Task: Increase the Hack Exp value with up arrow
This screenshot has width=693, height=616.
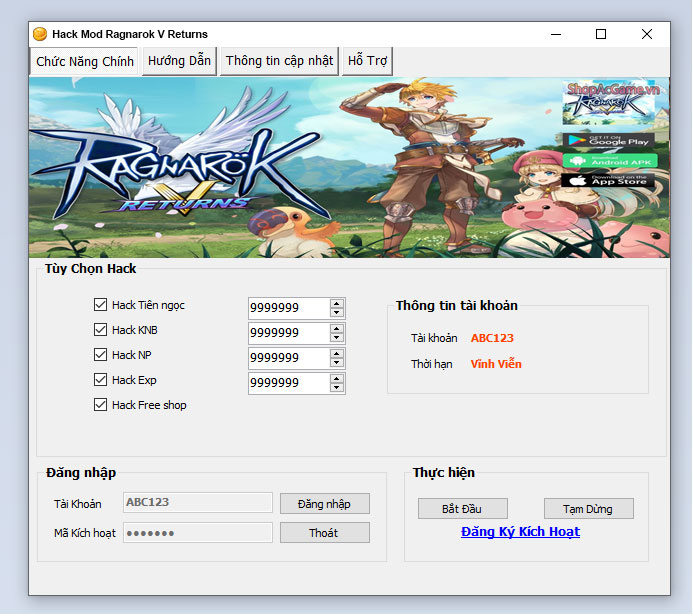Action: coord(337,379)
